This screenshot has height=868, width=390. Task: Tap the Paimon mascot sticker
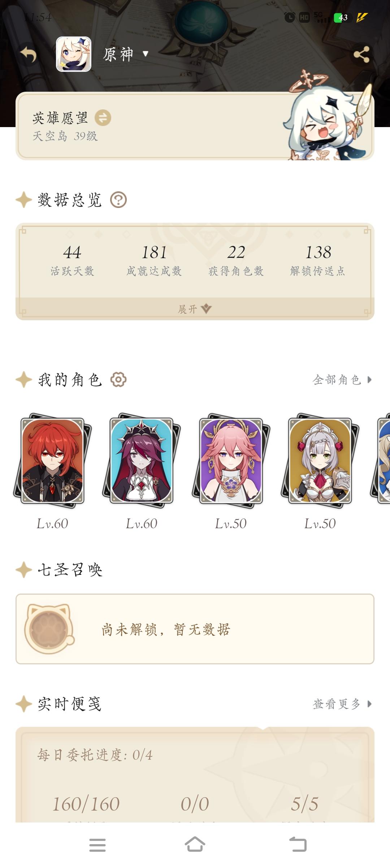pyautogui.click(x=328, y=116)
